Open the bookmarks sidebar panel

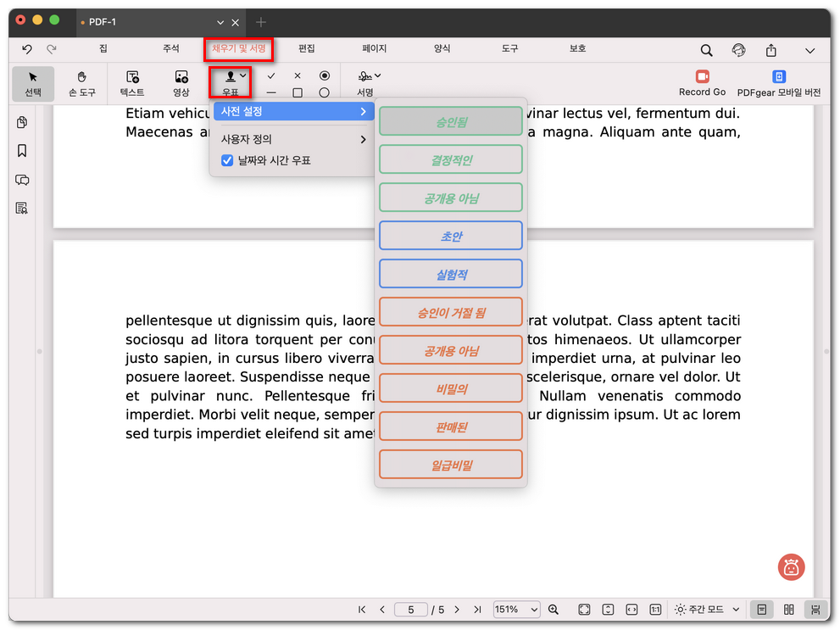click(x=22, y=151)
